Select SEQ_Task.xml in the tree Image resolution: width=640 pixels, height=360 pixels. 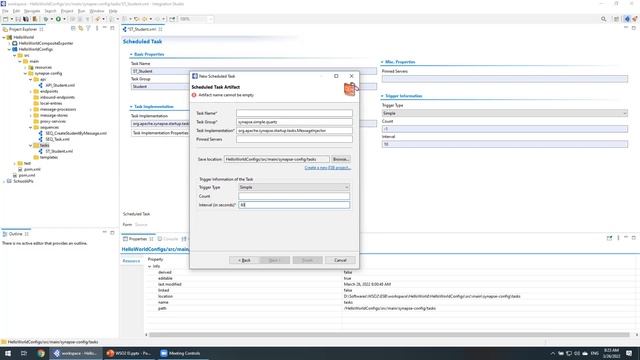(57, 139)
